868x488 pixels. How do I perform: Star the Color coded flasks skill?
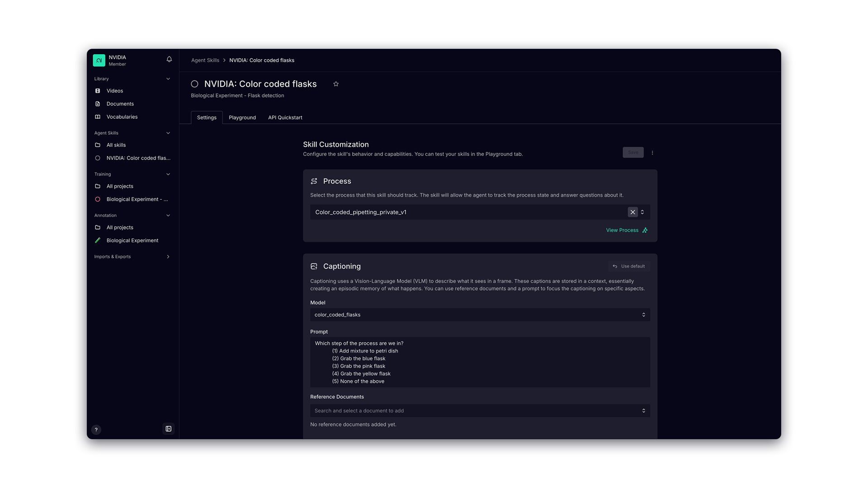[336, 84]
